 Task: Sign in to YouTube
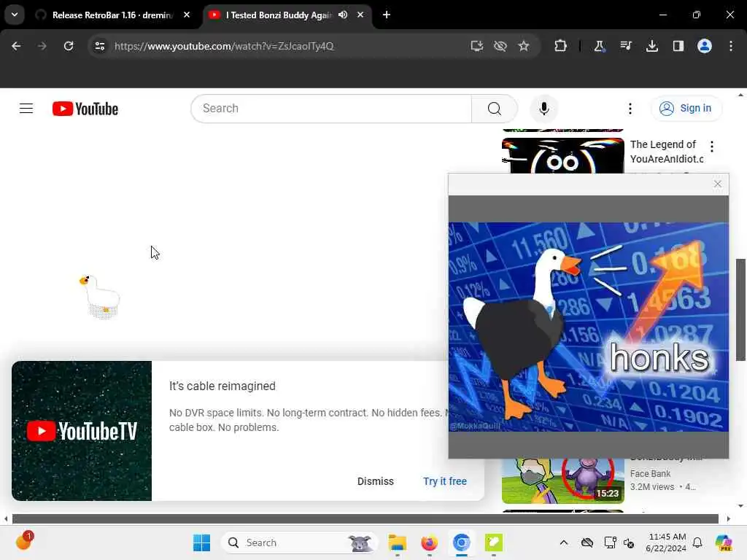tap(686, 109)
